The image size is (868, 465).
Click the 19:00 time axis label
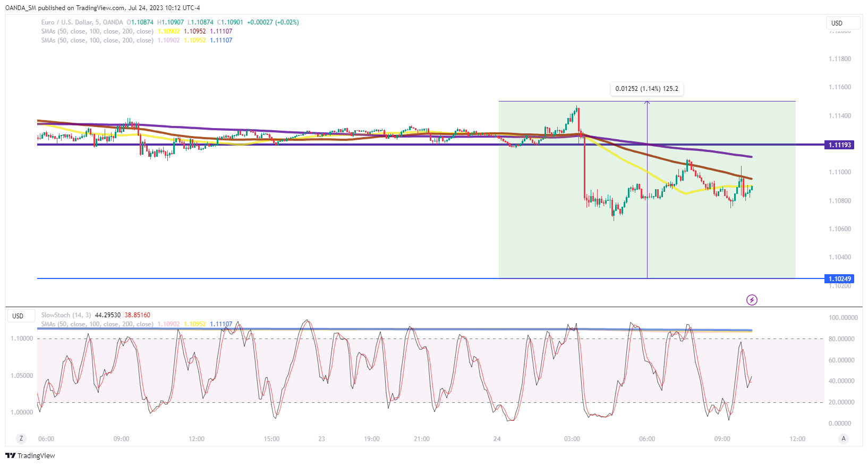(372, 439)
